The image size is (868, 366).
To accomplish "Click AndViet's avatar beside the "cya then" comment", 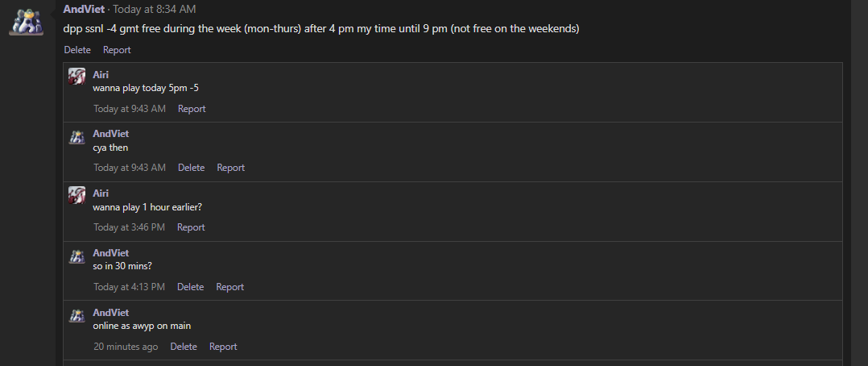I will (77, 137).
